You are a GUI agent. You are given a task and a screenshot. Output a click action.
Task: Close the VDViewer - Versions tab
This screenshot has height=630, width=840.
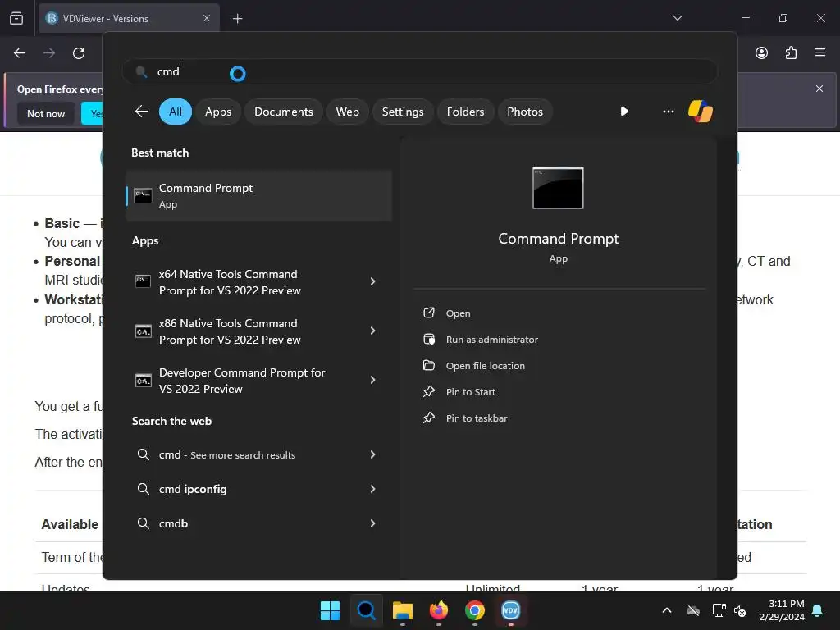(206, 18)
